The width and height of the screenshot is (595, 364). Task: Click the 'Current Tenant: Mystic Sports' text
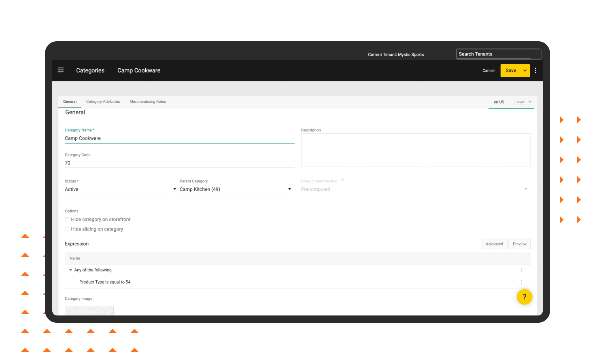click(396, 55)
